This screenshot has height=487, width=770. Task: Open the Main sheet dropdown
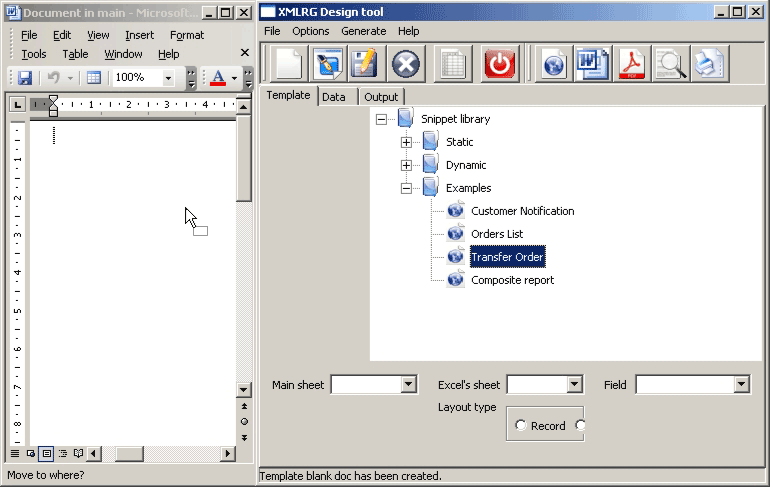tap(408, 384)
